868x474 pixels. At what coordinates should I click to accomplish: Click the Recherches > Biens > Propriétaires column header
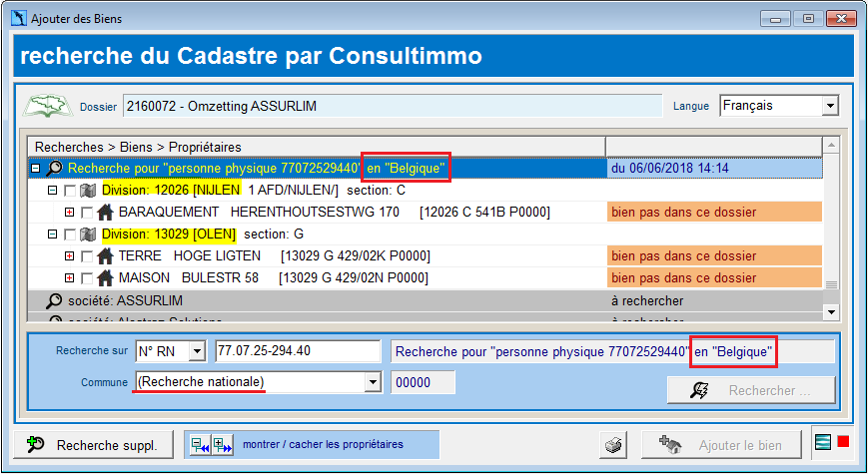317,147
